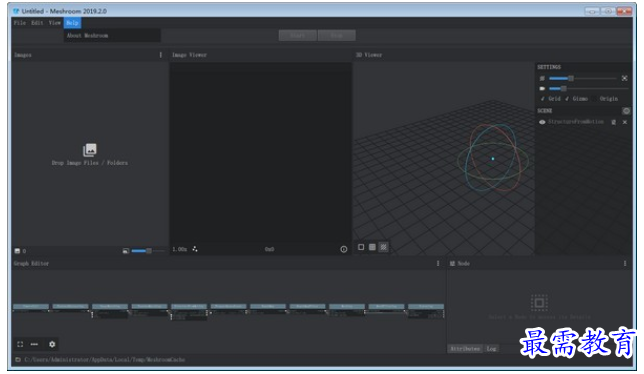The image size is (644, 374).
Task: Select wireframe render mode icon
Action: coord(372,247)
